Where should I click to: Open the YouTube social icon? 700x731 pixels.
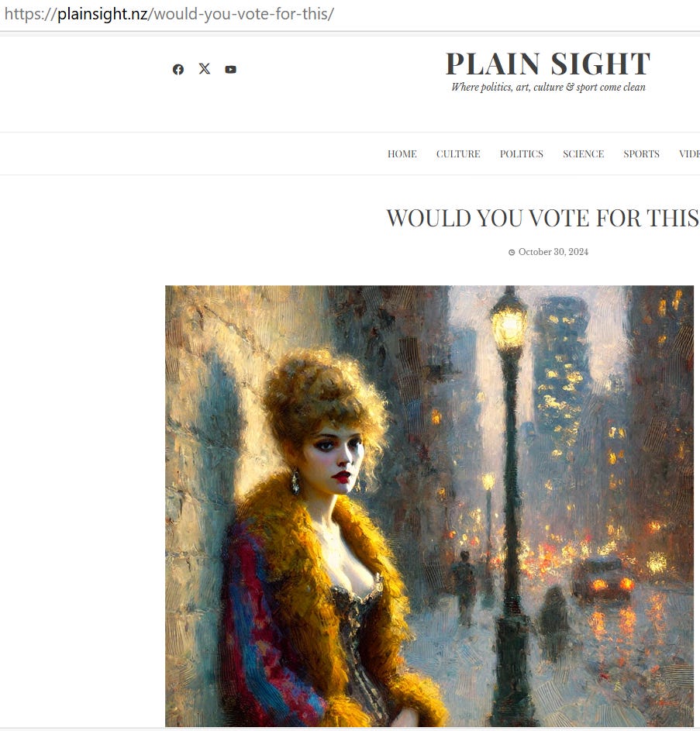(x=230, y=70)
